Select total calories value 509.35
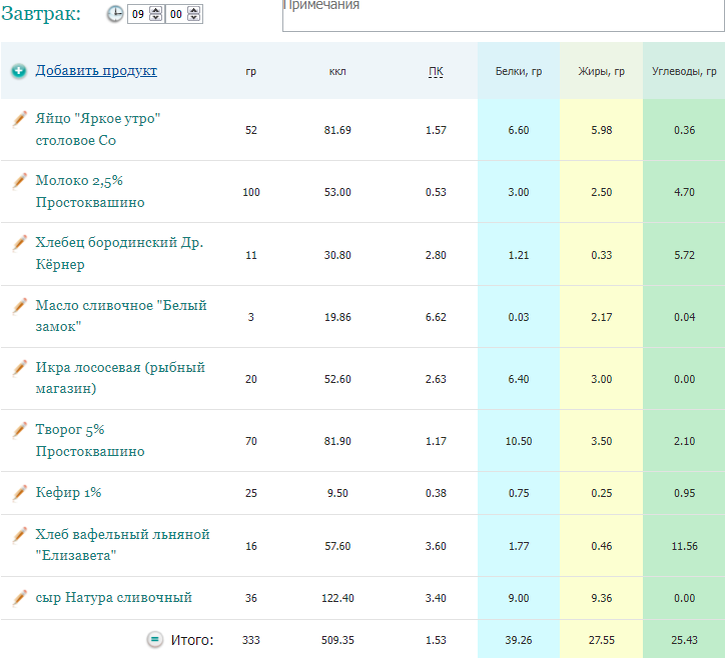 (338, 640)
